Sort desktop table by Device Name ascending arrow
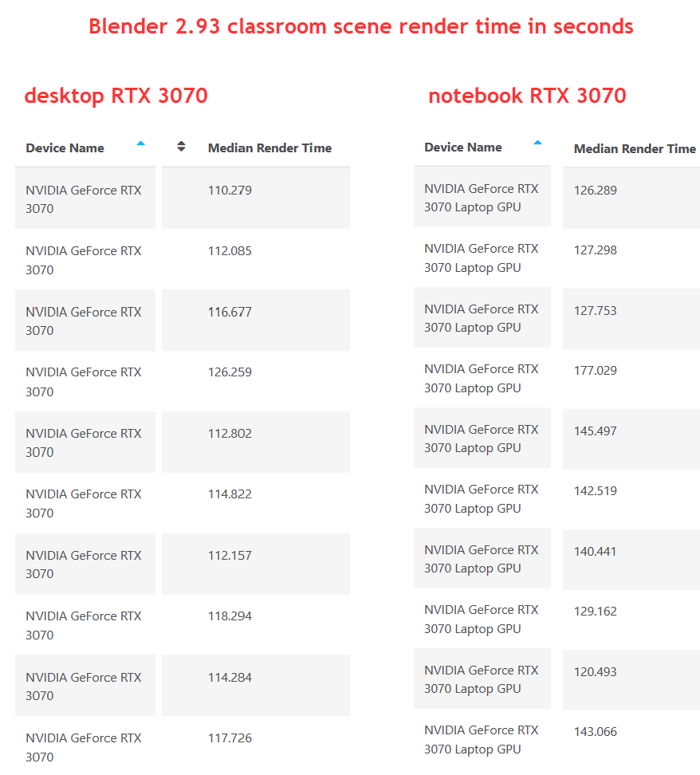Viewport: 700px width, 775px height. 141,144
